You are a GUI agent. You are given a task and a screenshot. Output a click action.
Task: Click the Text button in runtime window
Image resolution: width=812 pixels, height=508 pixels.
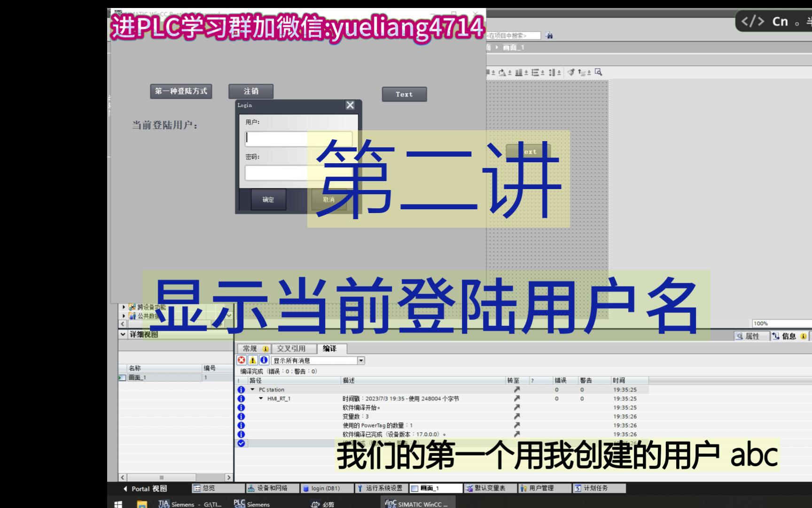404,94
